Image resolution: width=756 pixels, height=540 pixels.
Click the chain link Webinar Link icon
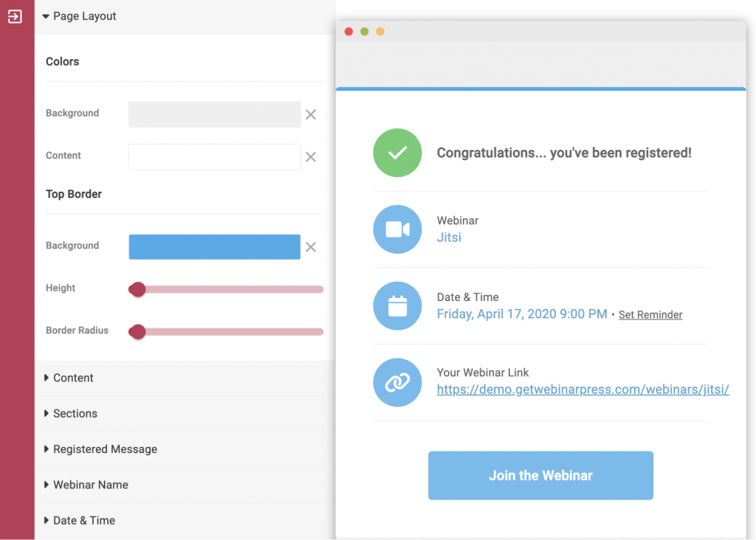(x=397, y=382)
